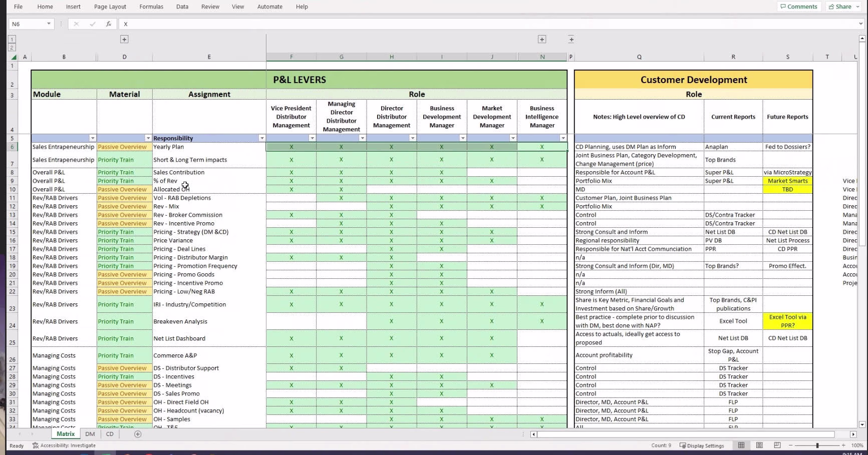Click the Insert Function fx icon
The image size is (868, 455).
(x=109, y=24)
